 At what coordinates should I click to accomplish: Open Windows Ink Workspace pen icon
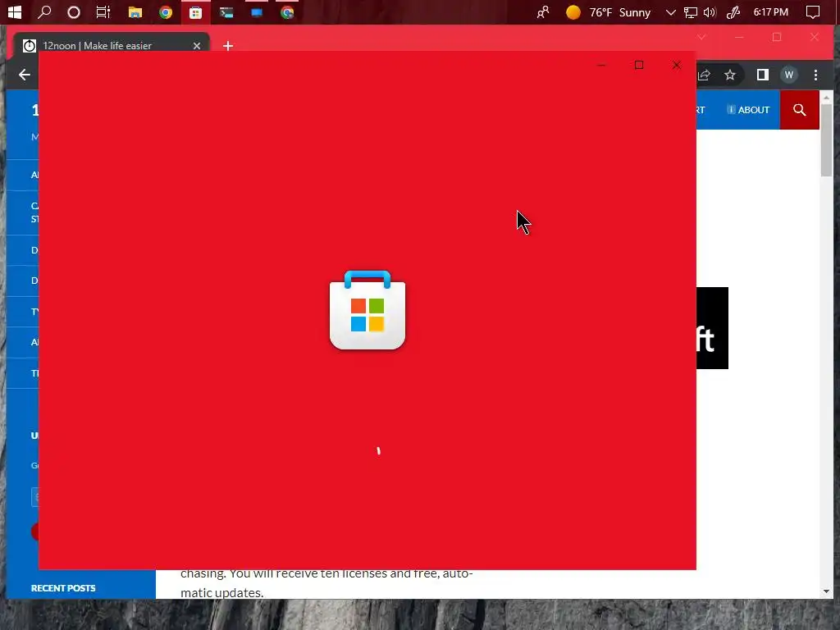(x=733, y=12)
